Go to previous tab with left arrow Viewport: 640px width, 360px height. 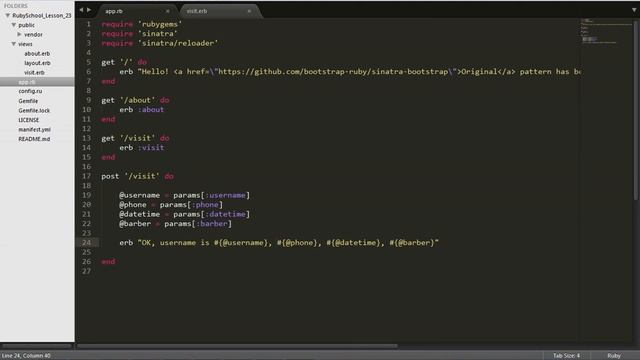coord(81,10)
